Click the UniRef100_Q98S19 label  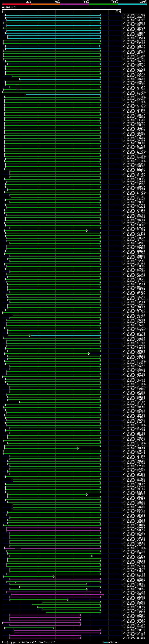133,579
